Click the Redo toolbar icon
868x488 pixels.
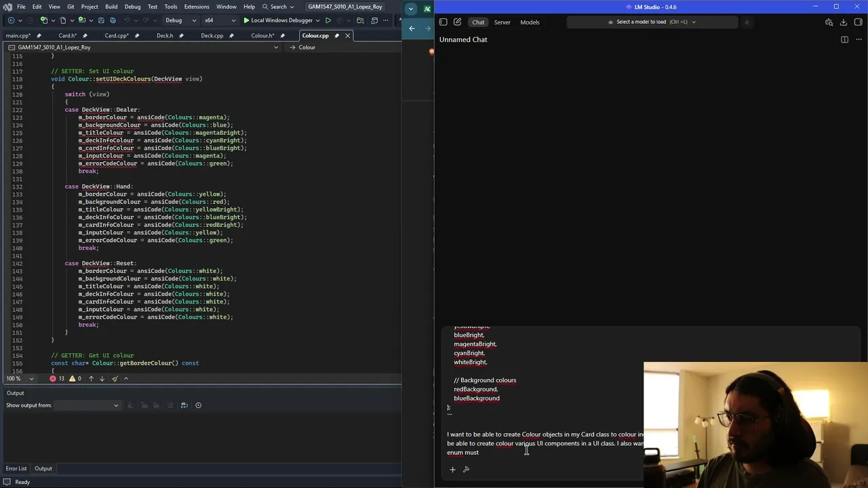(146, 20)
